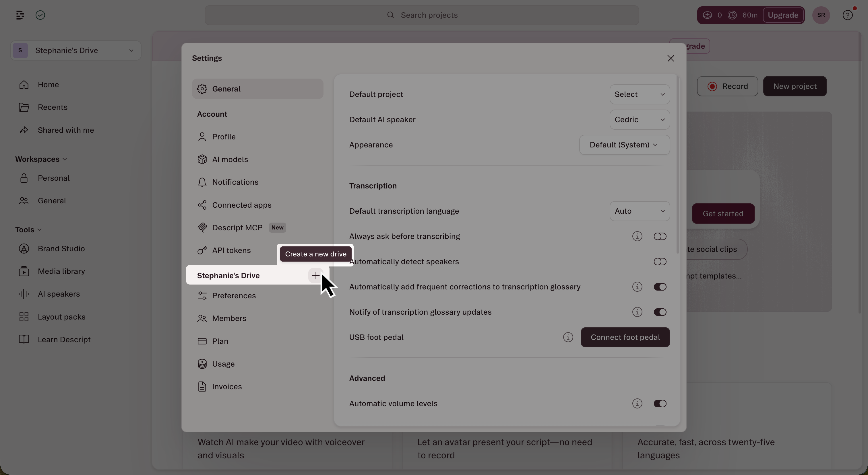Toggle Always ask before transcribing
868x475 pixels.
[x=660, y=236]
